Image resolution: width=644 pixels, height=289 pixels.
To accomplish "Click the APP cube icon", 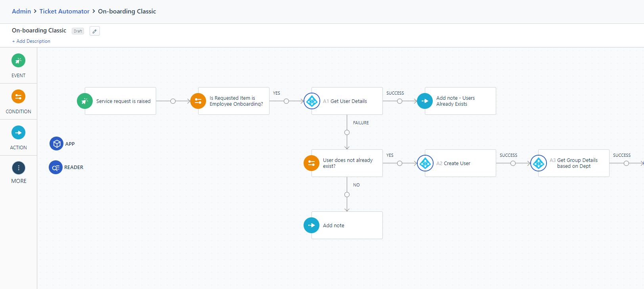I will point(56,144).
